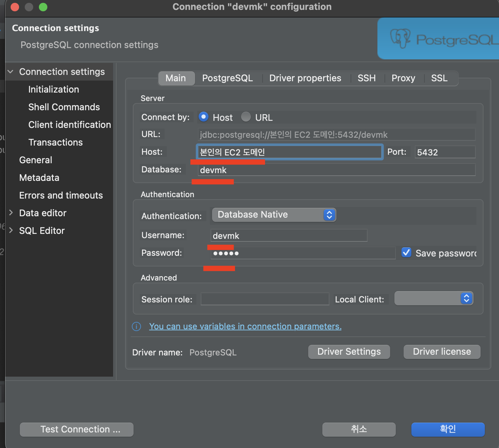Select the Host radio button
The width and height of the screenshot is (499, 448).
(x=204, y=117)
